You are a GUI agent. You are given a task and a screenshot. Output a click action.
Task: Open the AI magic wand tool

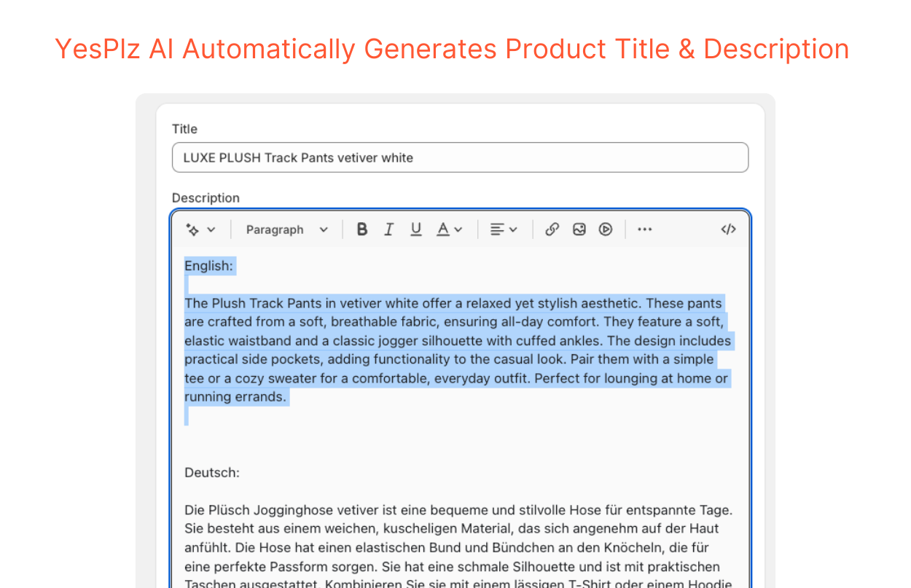point(192,229)
